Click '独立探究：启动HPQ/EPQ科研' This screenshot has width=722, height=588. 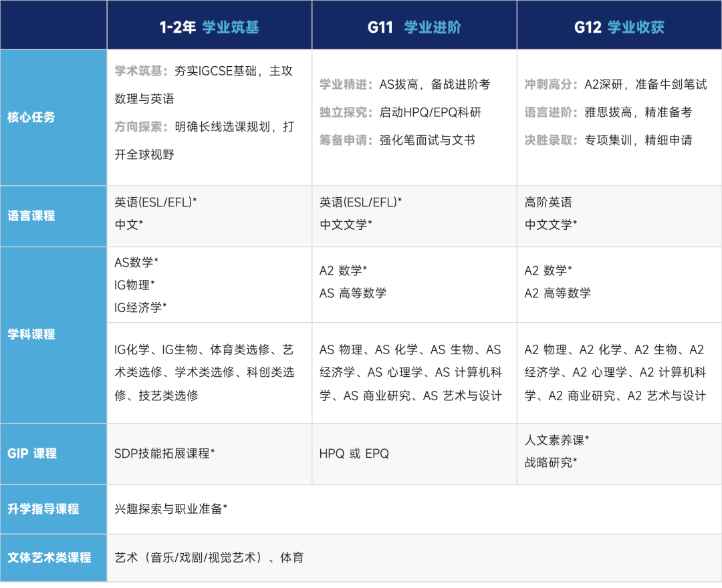tap(400, 112)
